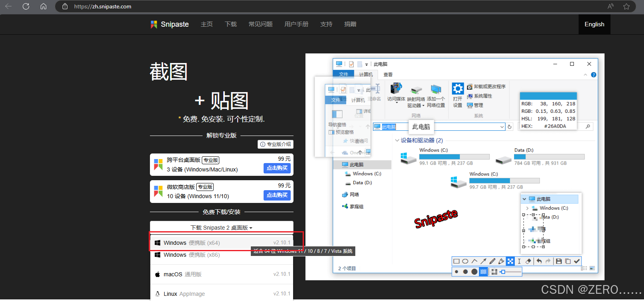Click blue color swatch above RGB values
The width and height of the screenshot is (644, 301).
(x=548, y=96)
